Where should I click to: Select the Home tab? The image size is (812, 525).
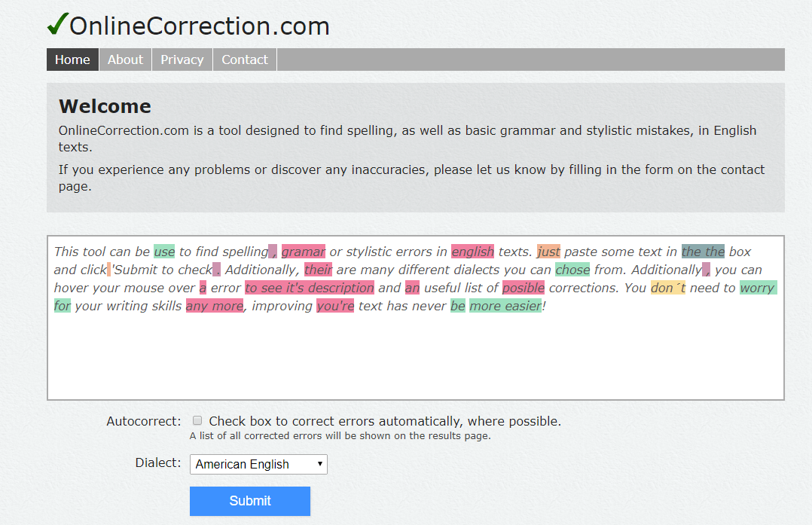72,59
